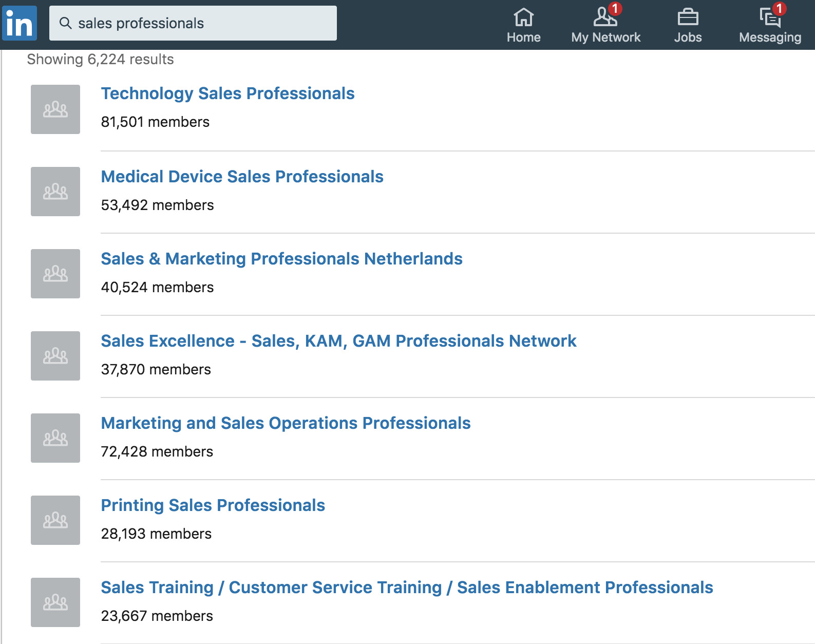Open Printing Sales Professionals group link
This screenshot has height=644, width=815.
click(213, 505)
